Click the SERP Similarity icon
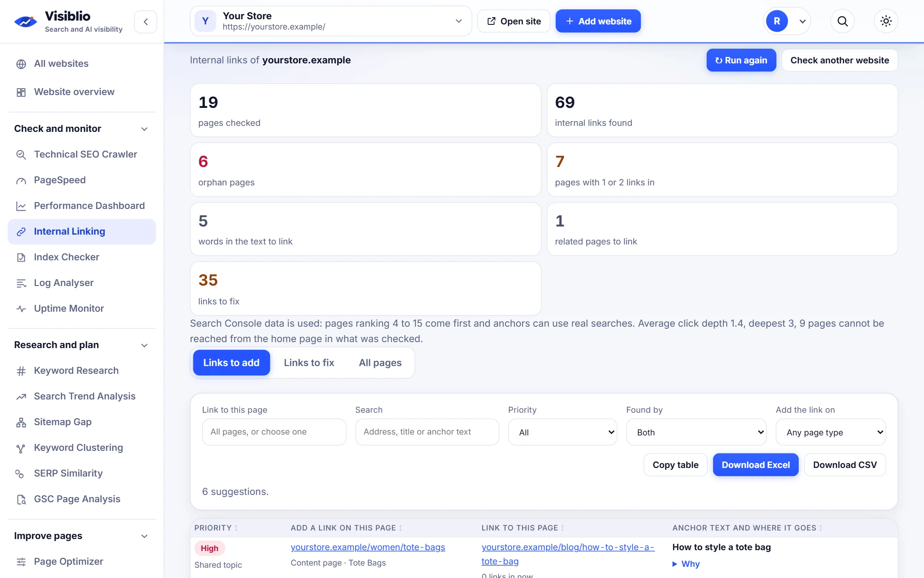Screen dimensions: 924x578 tap(20, 474)
